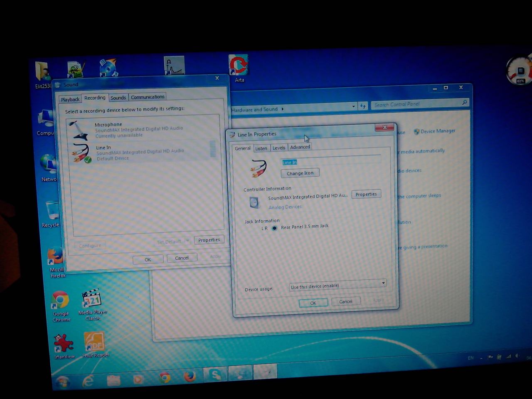Click Cancel in the Sound dialog
This screenshot has width=532, height=399.
pos(182,258)
